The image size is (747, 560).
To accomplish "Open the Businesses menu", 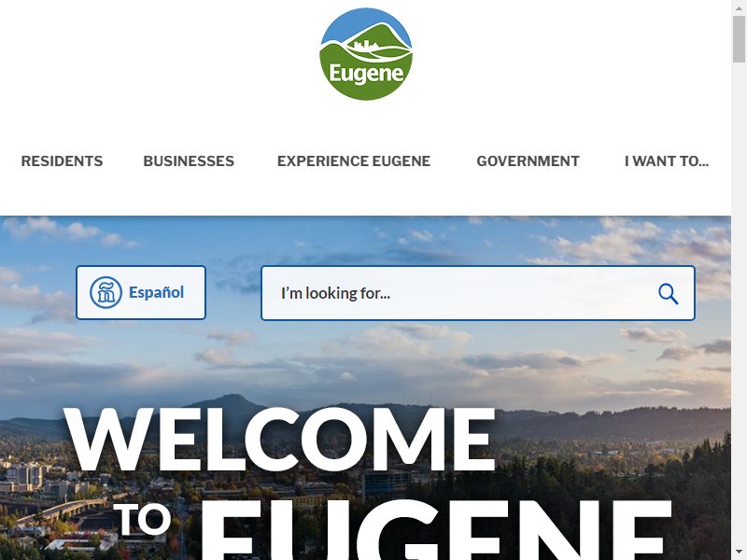I will pyautogui.click(x=189, y=161).
